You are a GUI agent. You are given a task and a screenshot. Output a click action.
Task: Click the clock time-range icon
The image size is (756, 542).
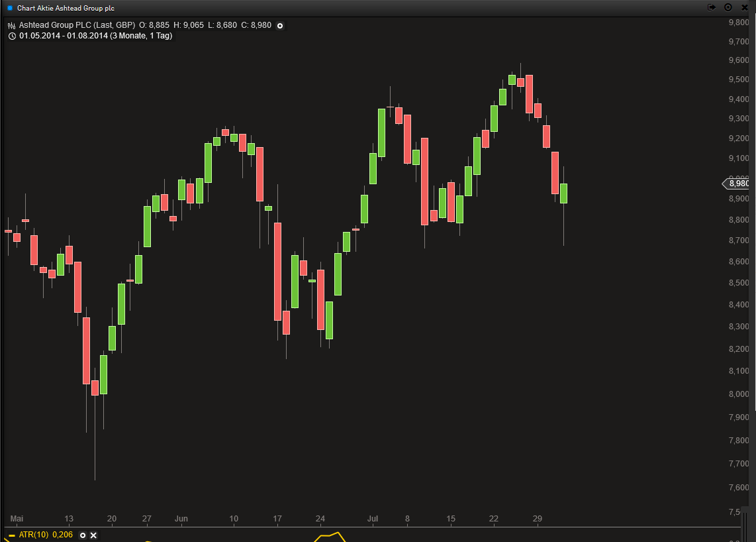[x=12, y=36]
